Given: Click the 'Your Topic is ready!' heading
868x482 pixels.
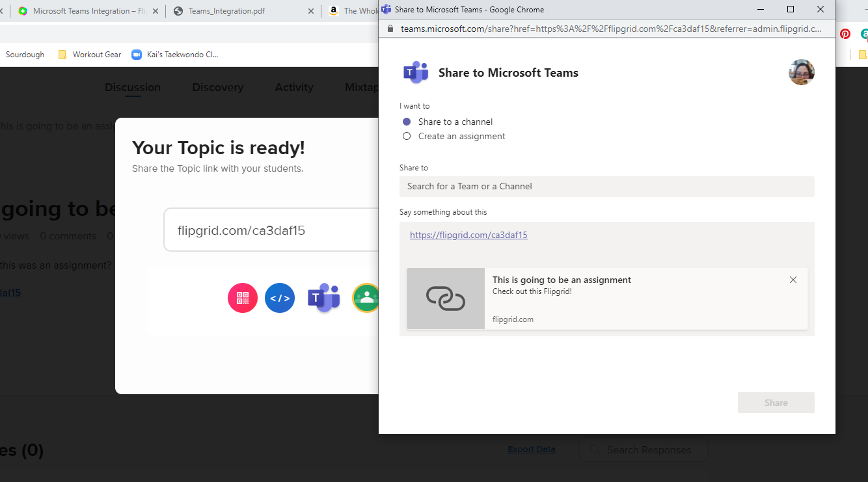Looking at the screenshot, I should [x=218, y=148].
